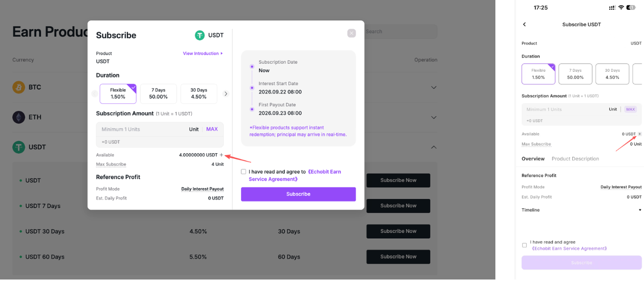Expand the ETH row chevron
The width and height of the screenshot is (644, 281).
coord(434,118)
